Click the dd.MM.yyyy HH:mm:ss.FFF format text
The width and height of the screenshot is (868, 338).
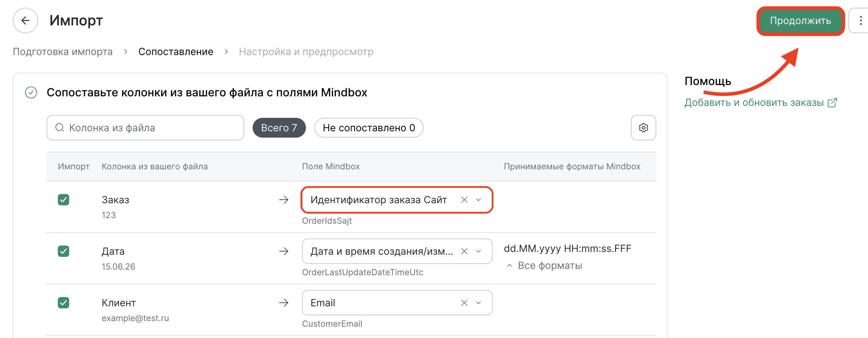click(567, 248)
